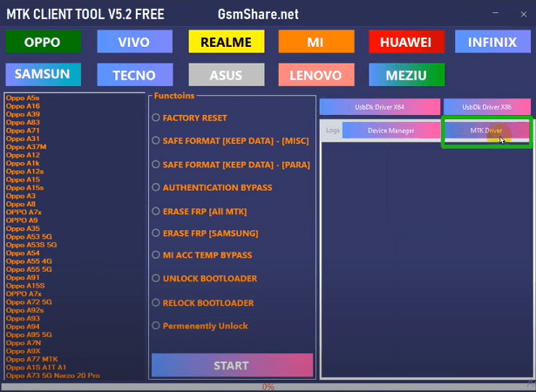This screenshot has width=536, height=392.
Task: Select Oppo A12s model entry
Action: coord(24,172)
